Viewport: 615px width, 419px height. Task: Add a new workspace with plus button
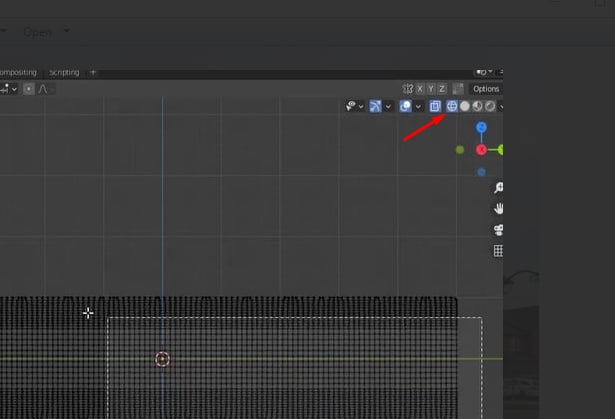point(93,73)
